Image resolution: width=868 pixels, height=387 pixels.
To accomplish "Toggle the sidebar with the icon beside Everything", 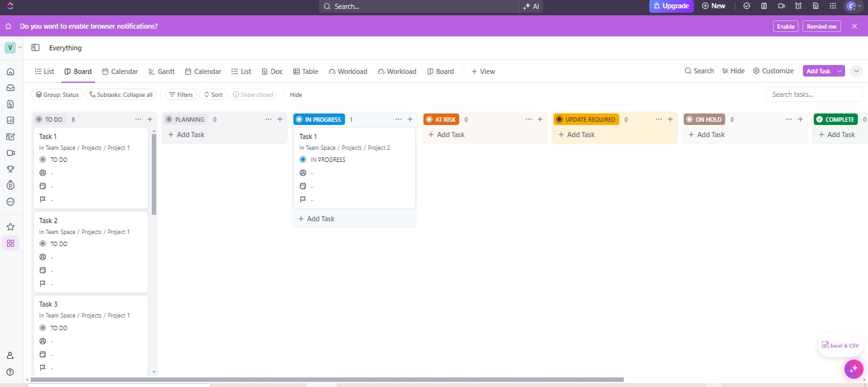I will tap(35, 48).
